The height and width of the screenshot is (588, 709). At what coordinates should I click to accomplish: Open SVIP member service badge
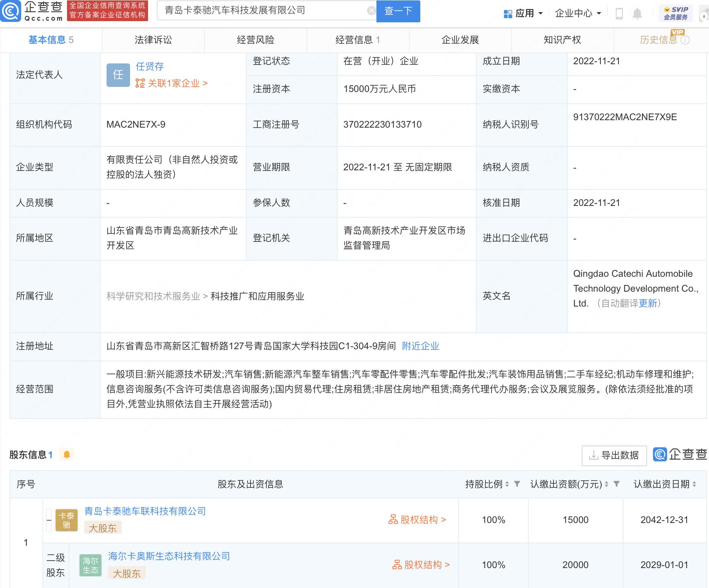click(x=676, y=13)
